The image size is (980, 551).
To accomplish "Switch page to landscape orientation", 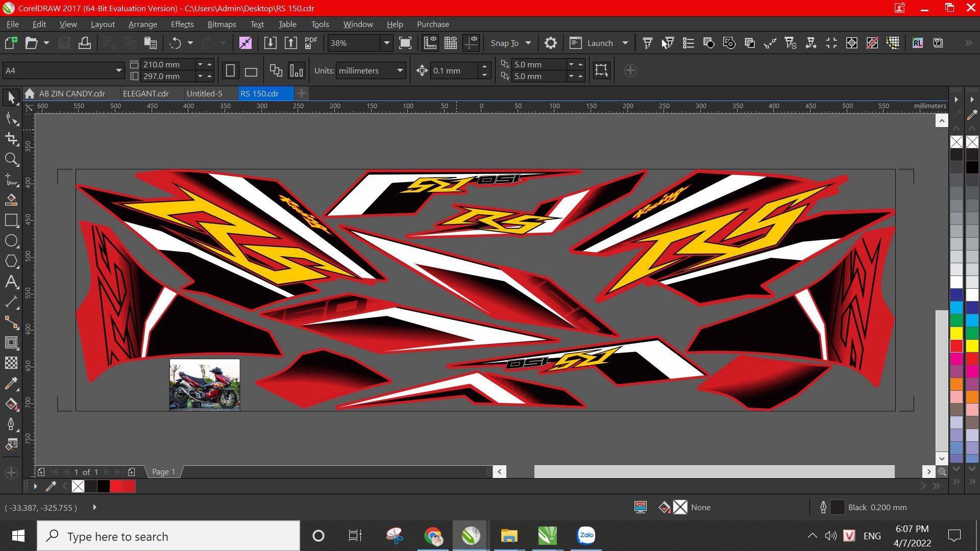I will coord(251,71).
